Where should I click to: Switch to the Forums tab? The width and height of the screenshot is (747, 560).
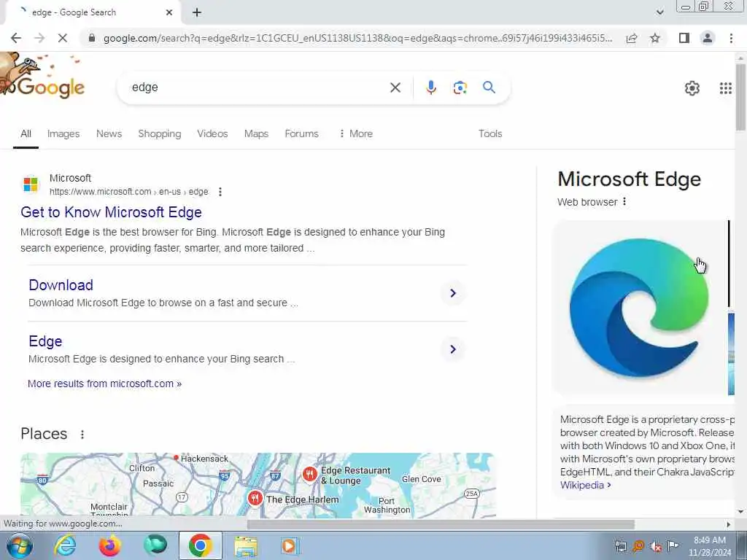[x=301, y=134]
